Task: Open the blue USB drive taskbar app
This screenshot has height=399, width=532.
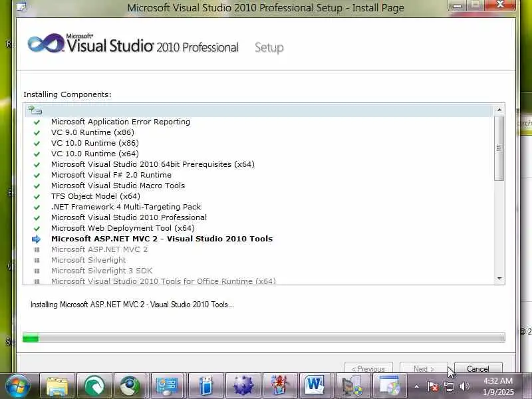Action: tap(205, 386)
